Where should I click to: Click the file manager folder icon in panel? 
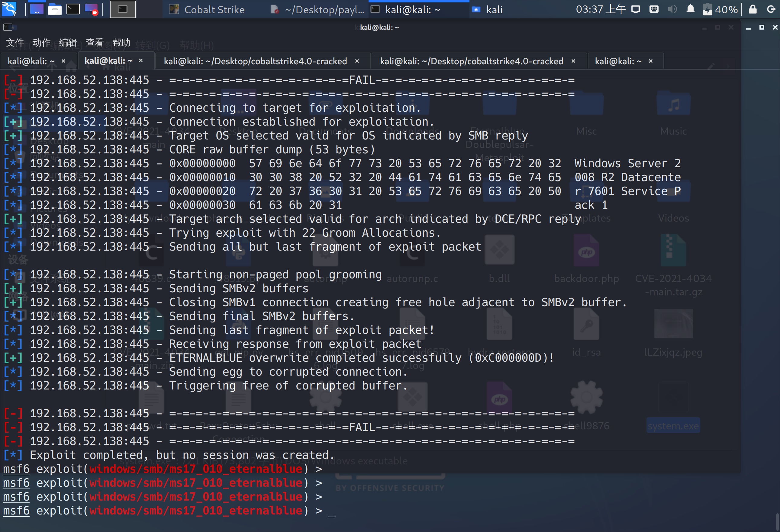click(55, 9)
